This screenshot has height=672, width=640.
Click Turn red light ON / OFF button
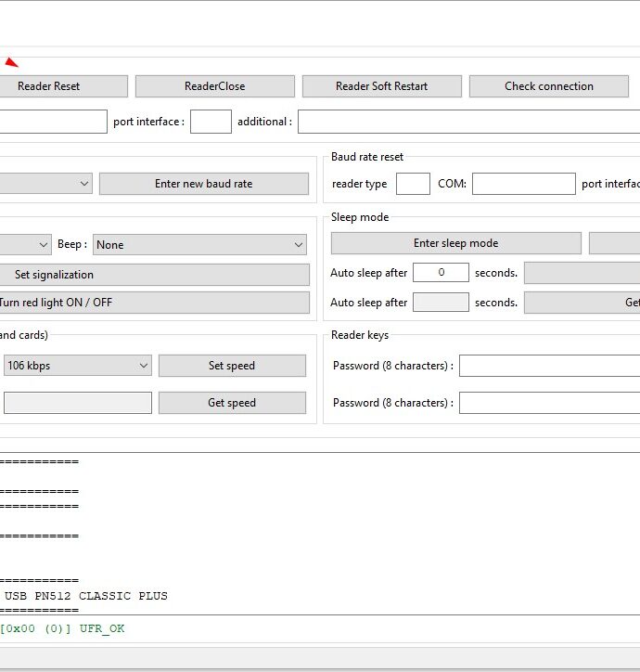pos(154,303)
